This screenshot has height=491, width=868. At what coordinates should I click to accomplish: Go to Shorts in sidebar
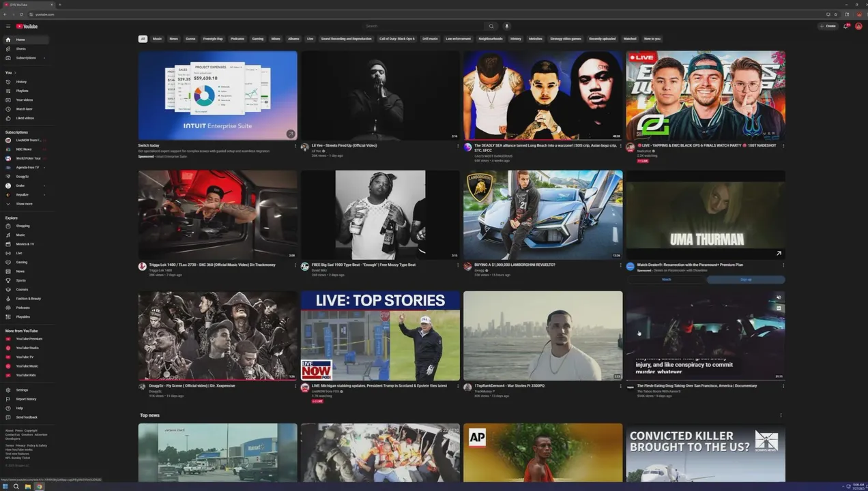[x=26, y=48]
